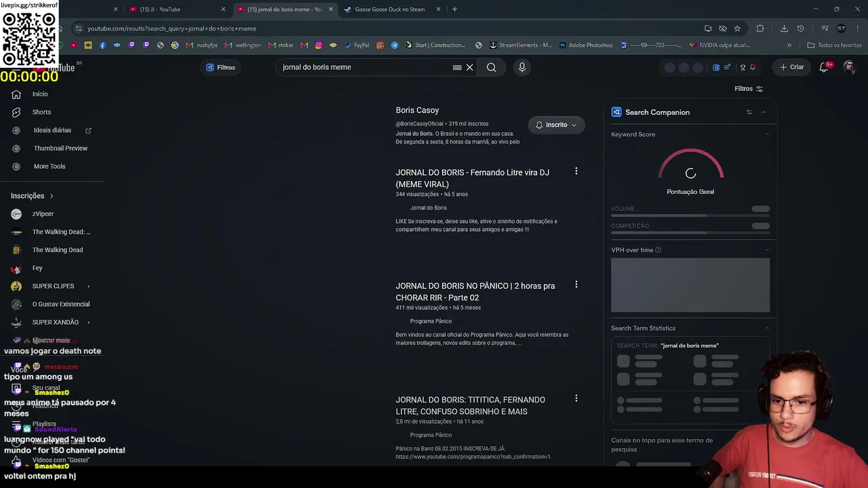
Task: Open the Jornal do Boris channel link
Action: point(429,208)
